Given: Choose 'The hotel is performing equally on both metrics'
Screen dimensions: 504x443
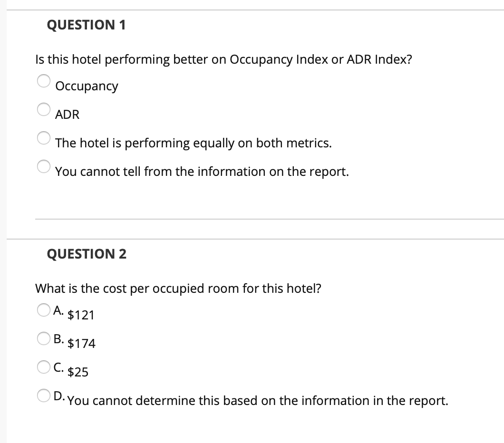Looking at the screenshot, I should (43, 138).
